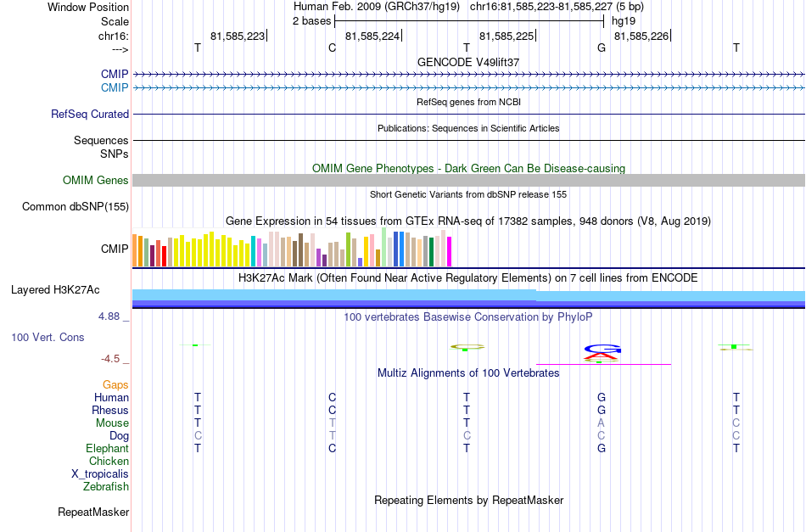This screenshot has width=806, height=532.
Task: Click the Scale 2 bases ruler bar
Action: pyautogui.click(x=469, y=21)
